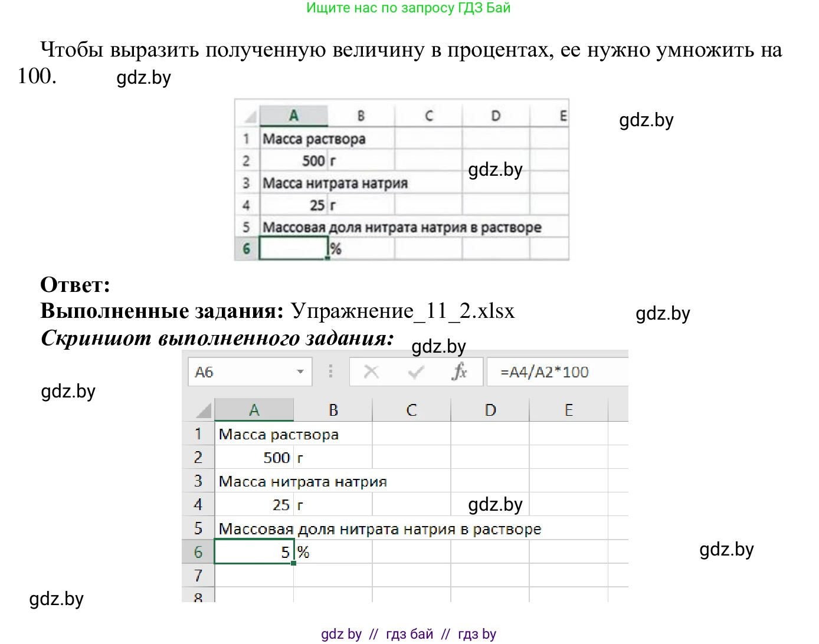
Task: Select column D header in upper spreadsheet
Action: [x=496, y=115]
